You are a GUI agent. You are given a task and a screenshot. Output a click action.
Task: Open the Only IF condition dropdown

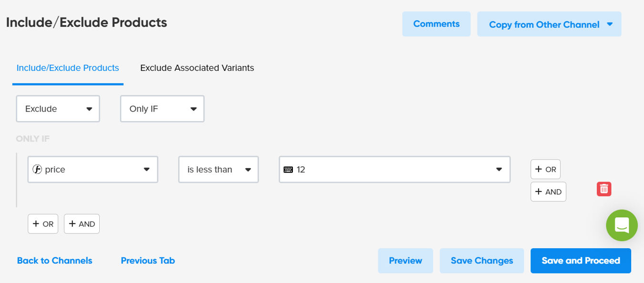[x=162, y=109]
